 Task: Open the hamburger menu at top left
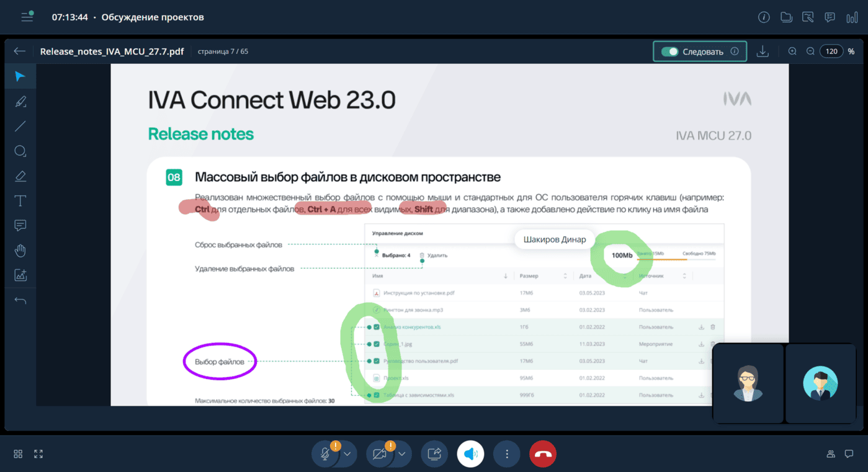[27, 17]
